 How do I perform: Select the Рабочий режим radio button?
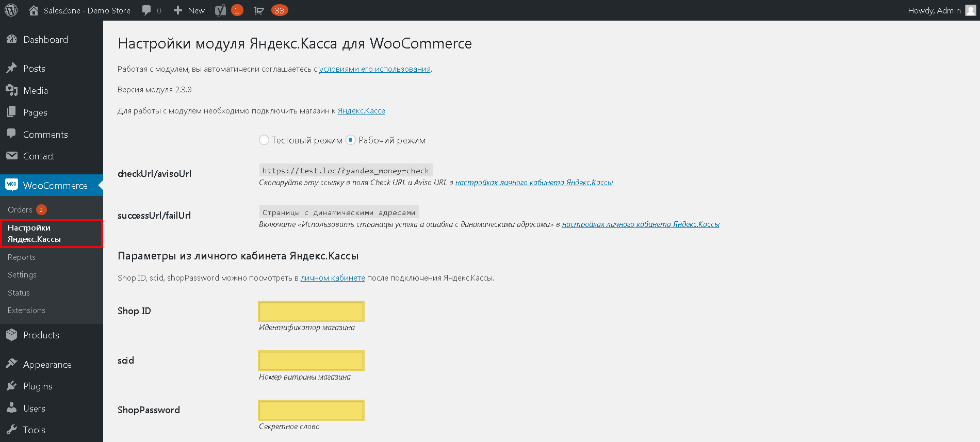pyautogui.click(x=351, y=140)
